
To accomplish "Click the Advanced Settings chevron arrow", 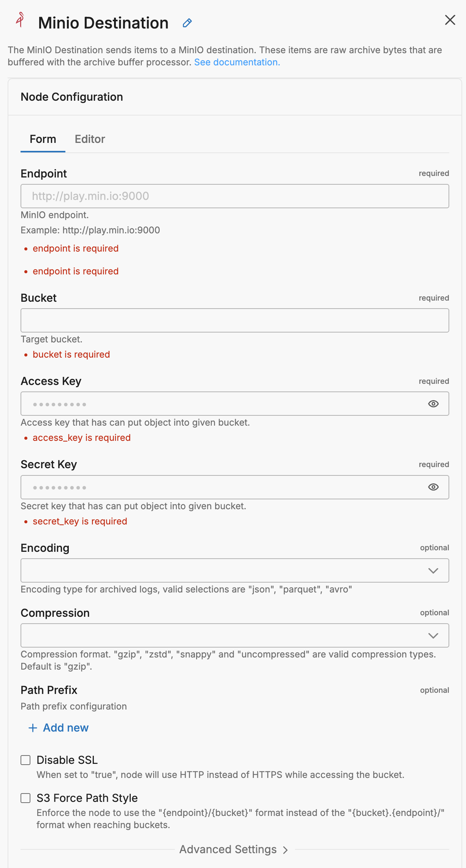I will click(x=285, y=850).
